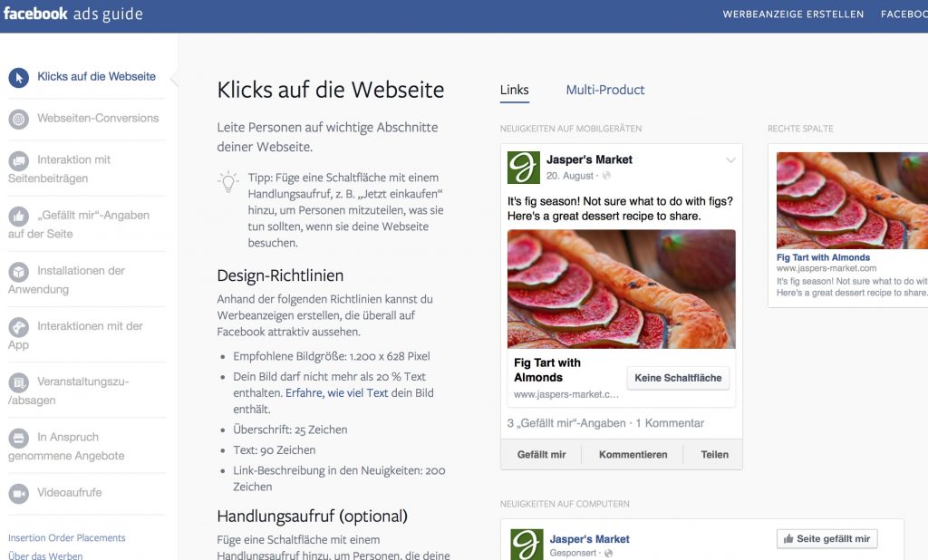
Task: Go to Interaktion mit Seitenbeiträgen section
Action: (x=59, y=169)
